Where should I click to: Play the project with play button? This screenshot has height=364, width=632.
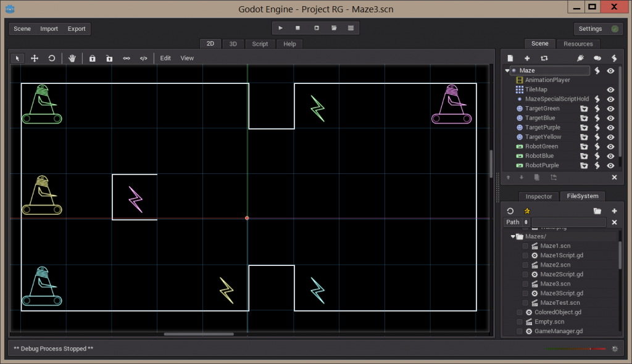pyautogui.click(x=281, y=28)
